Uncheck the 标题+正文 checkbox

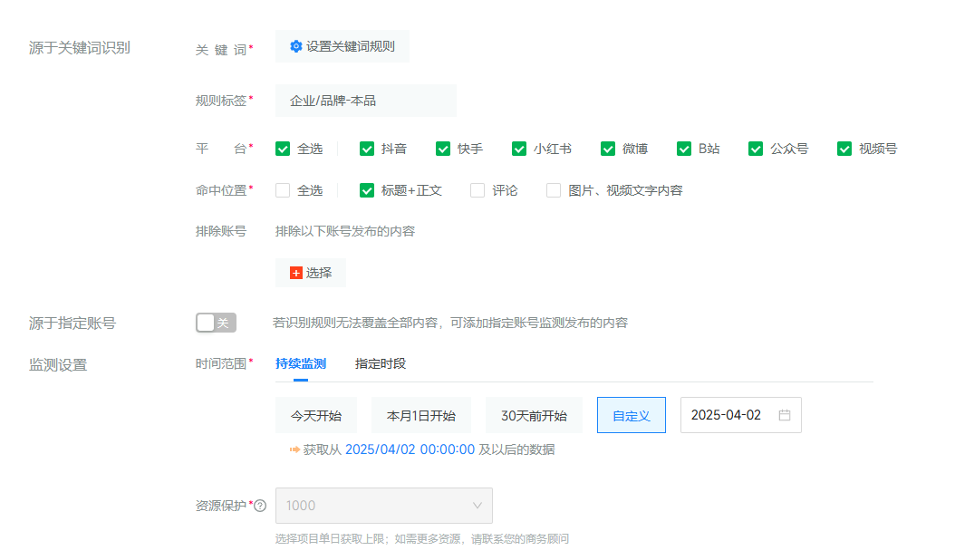pos(367,190)
